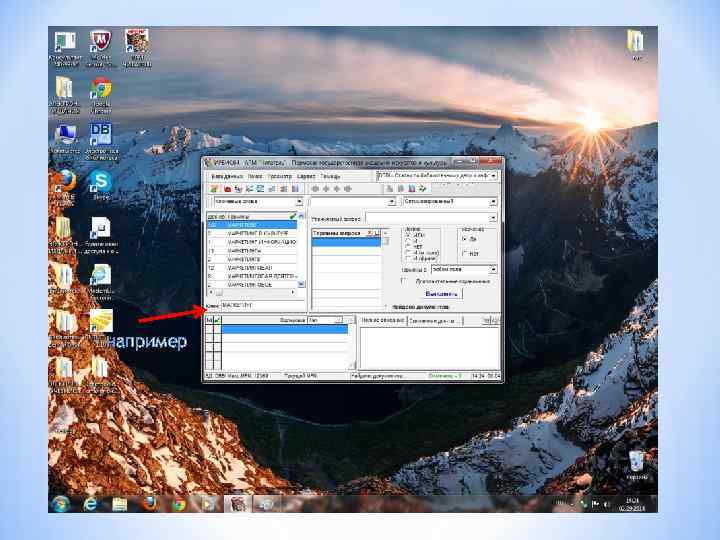Click the last colored icon in the right toolbar group
720x540 pixels.
(422, 189)
